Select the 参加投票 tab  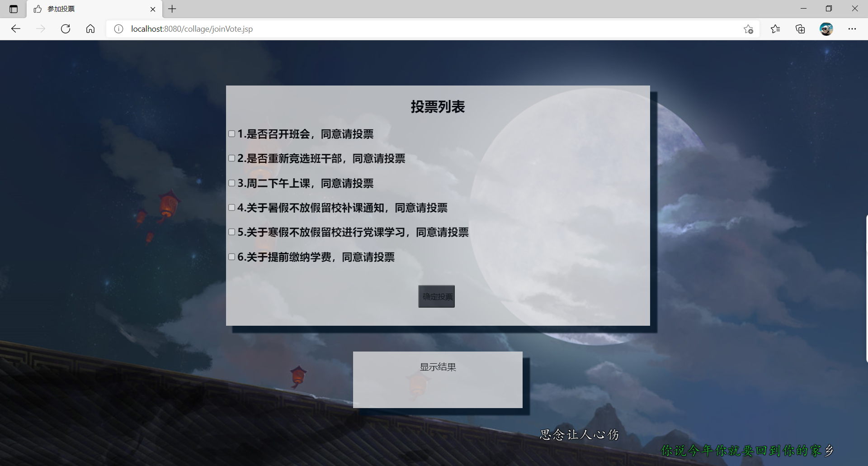click(x=94, y=9)
